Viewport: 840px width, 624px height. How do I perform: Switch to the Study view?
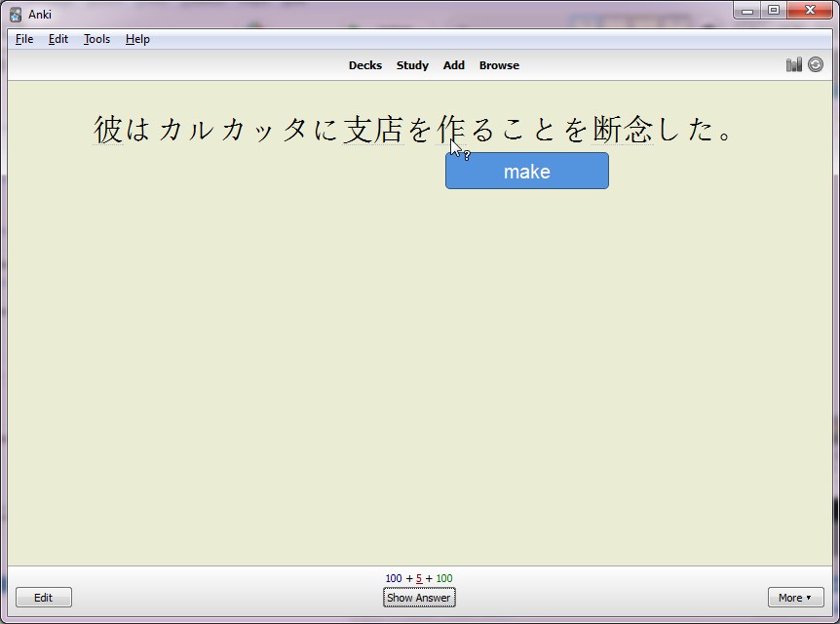click(x=412, y=65)
